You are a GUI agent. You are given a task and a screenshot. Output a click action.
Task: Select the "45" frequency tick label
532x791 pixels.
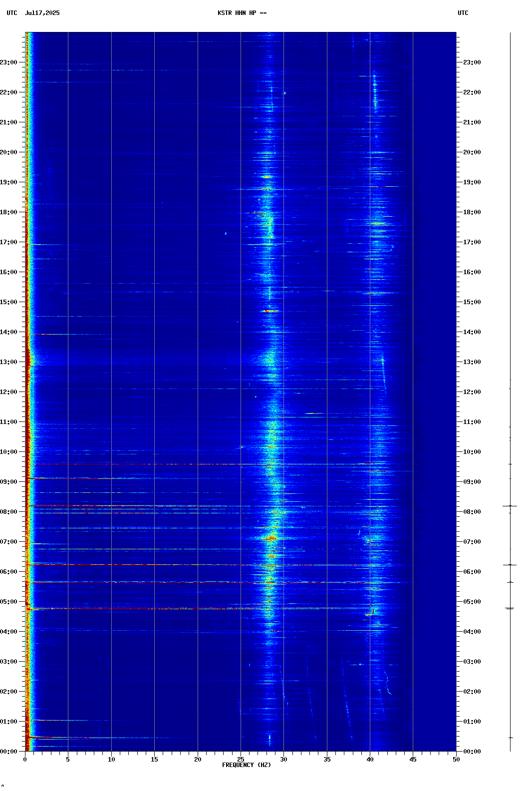(413, 760)
